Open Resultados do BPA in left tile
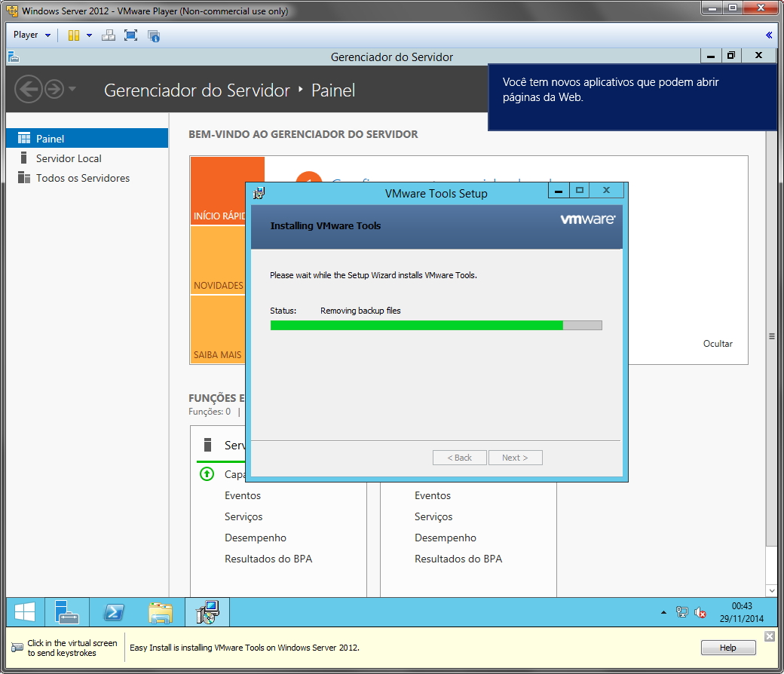784x674 pixels. click(x=268, y=559)
